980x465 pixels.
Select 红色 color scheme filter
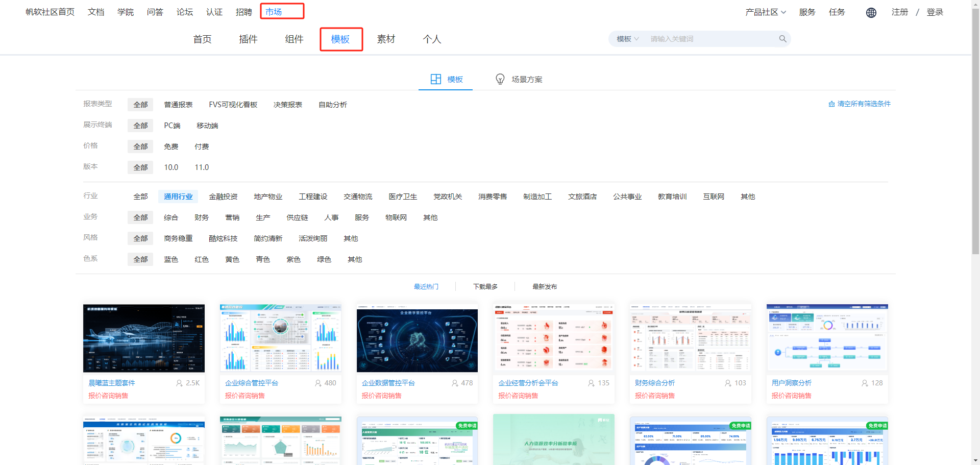[x=202, y=259]
